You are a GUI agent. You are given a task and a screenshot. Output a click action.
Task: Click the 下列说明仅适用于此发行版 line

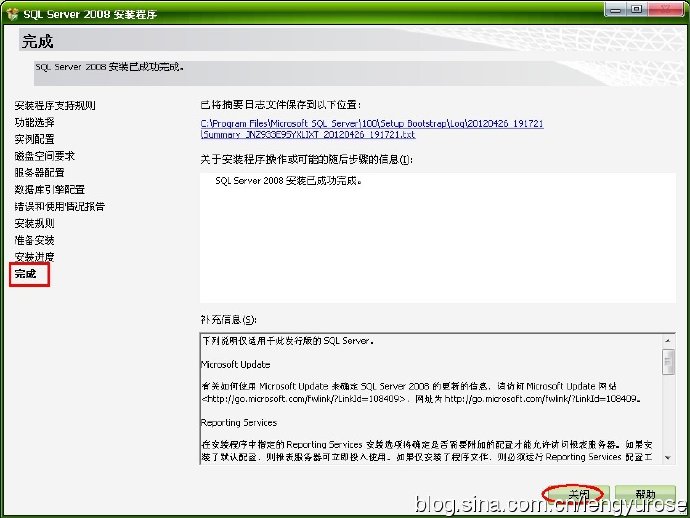tap(288, 341)
